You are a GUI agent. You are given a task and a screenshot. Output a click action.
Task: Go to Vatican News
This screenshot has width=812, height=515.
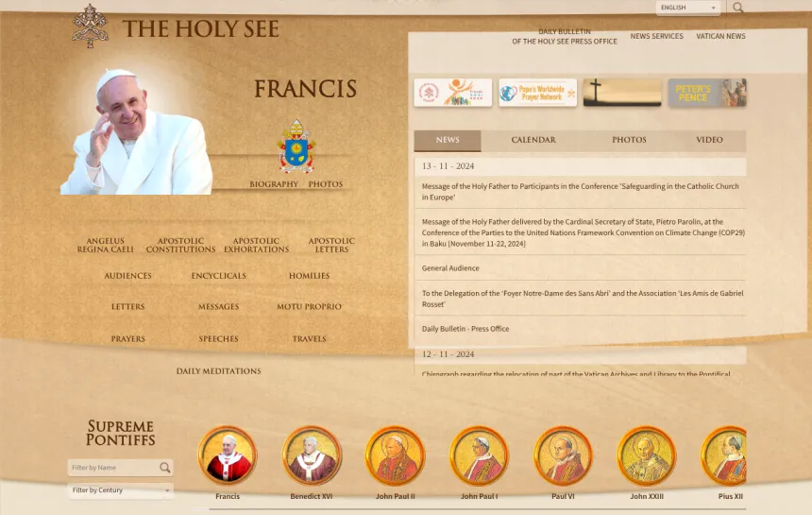point(720,36)
